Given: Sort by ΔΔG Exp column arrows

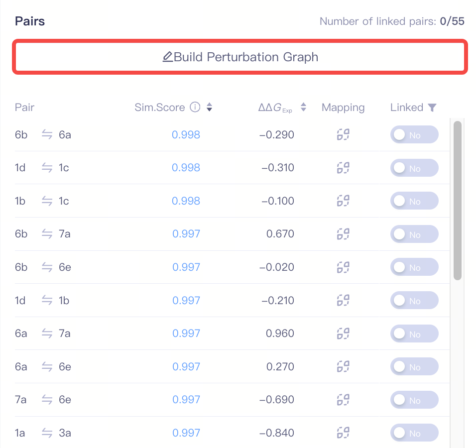Looking at the screenshot, I should [303, 107].
